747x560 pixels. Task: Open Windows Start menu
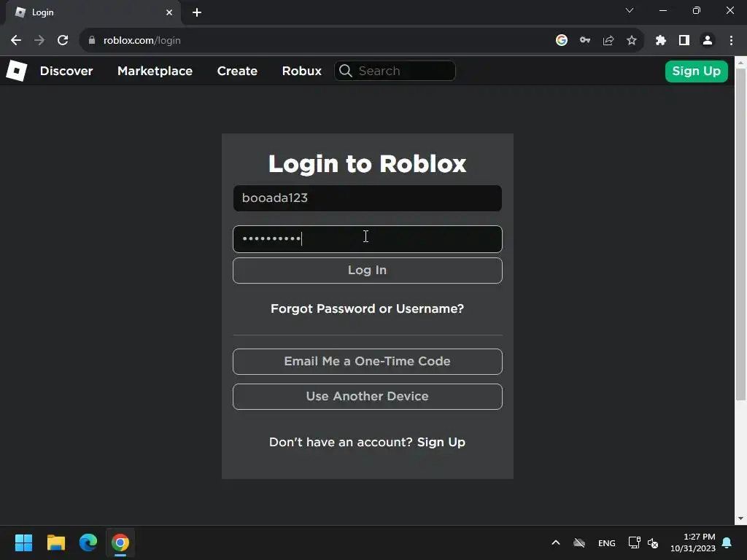coord(23,542)
